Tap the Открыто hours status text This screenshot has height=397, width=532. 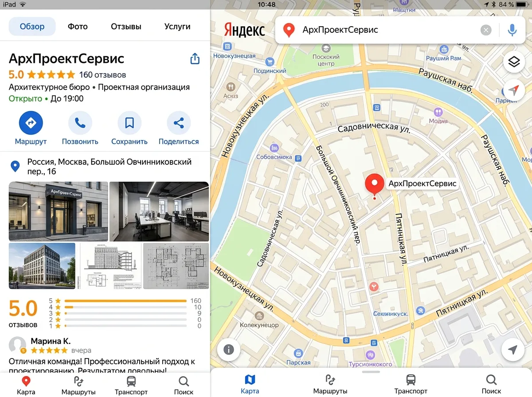pyautogui.click(x=25, y=98)
